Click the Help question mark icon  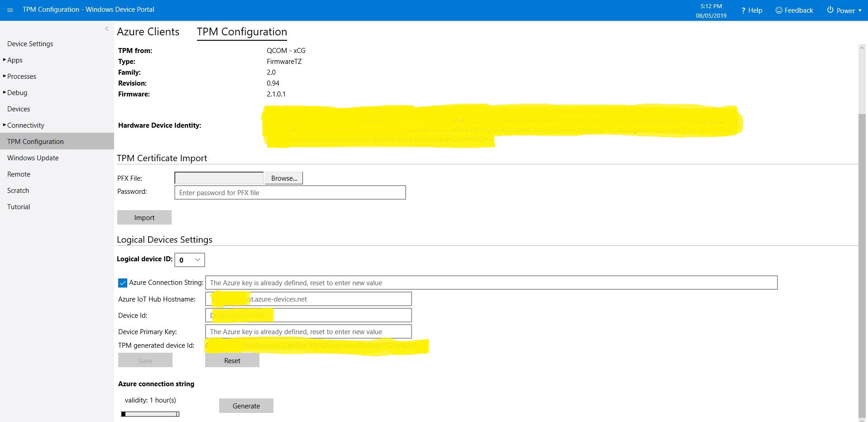coord(743,10)
